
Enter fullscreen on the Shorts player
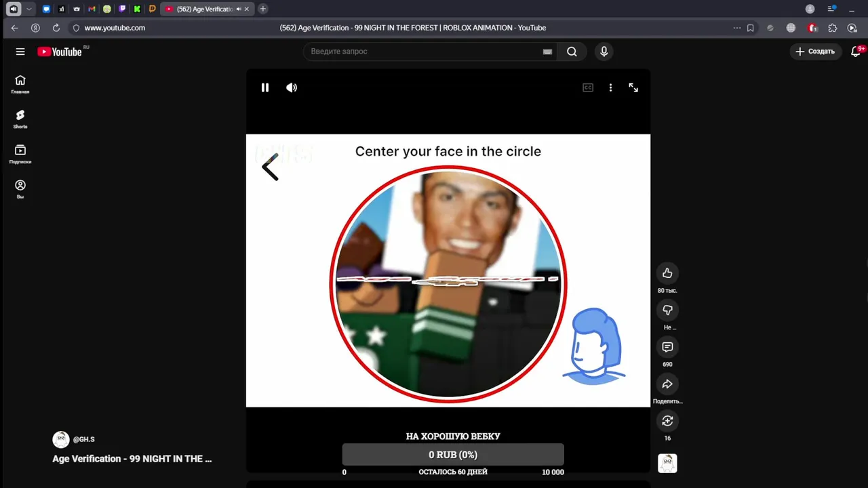click(633, 87)
